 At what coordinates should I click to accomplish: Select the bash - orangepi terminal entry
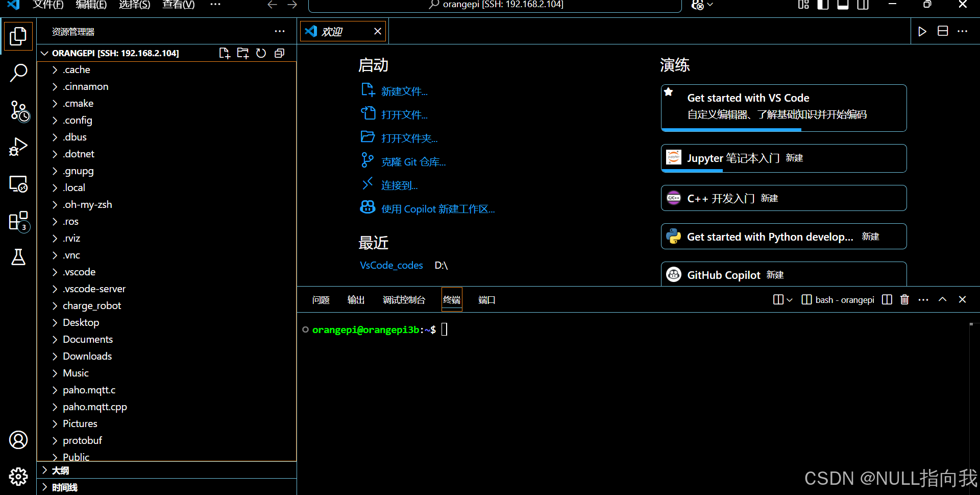[x=838, y=299]
